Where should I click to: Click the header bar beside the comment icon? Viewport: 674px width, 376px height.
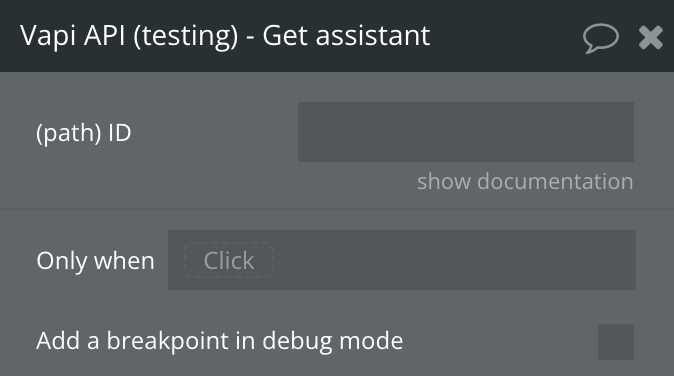(x=507, y=36)
